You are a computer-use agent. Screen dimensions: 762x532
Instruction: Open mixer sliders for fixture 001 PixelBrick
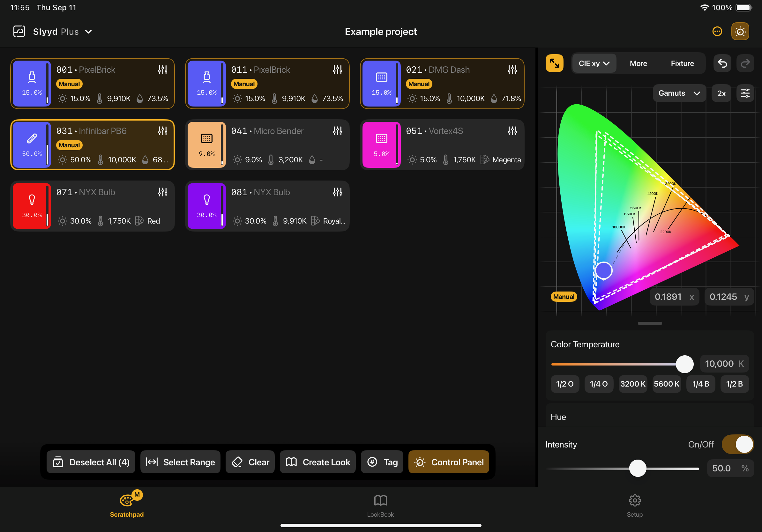(163, 70)
